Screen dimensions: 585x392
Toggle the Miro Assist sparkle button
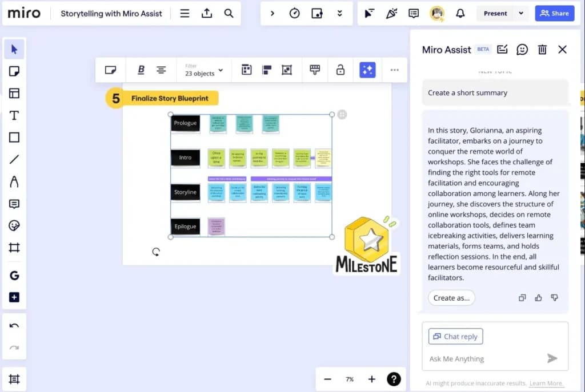367,70
